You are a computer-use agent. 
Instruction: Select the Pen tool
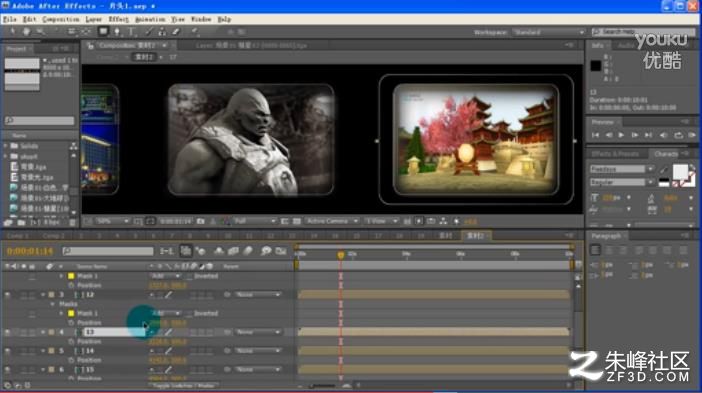[x=117, y=31]
